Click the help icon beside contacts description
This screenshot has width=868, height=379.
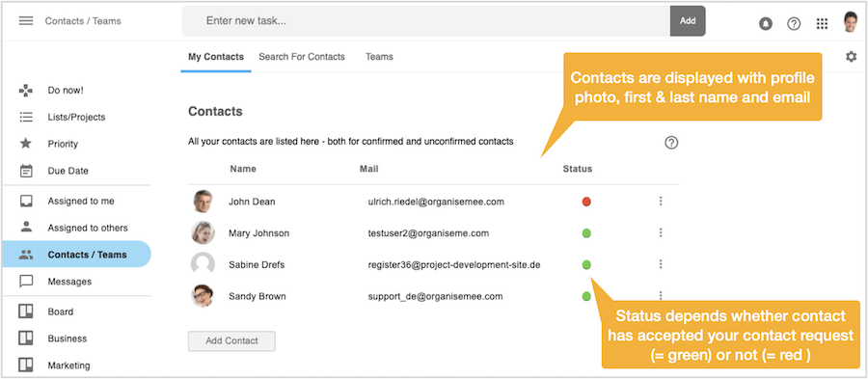click(x=671, y=143)
